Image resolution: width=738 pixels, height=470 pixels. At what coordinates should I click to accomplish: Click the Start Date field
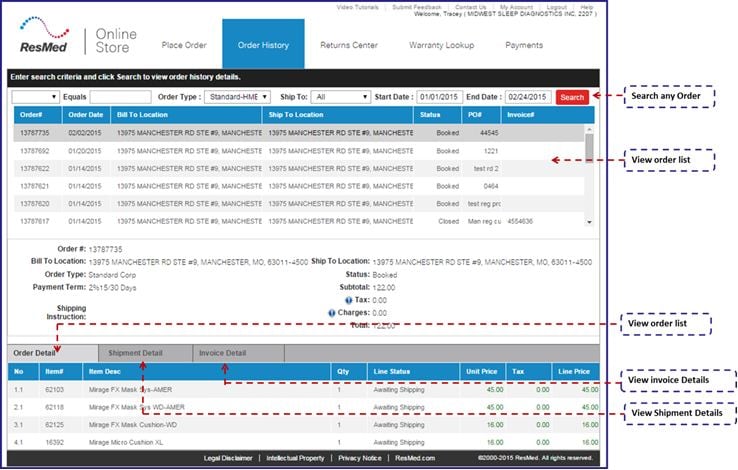pyautogui.click(x=439, y=97)
